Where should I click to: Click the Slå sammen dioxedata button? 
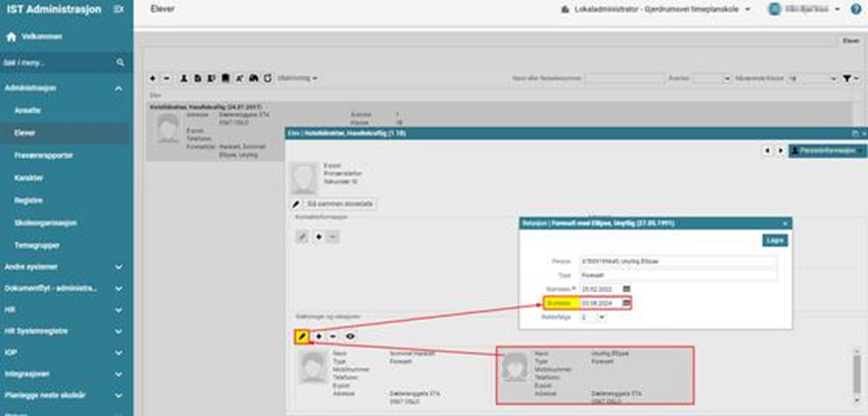coord(339,203)
